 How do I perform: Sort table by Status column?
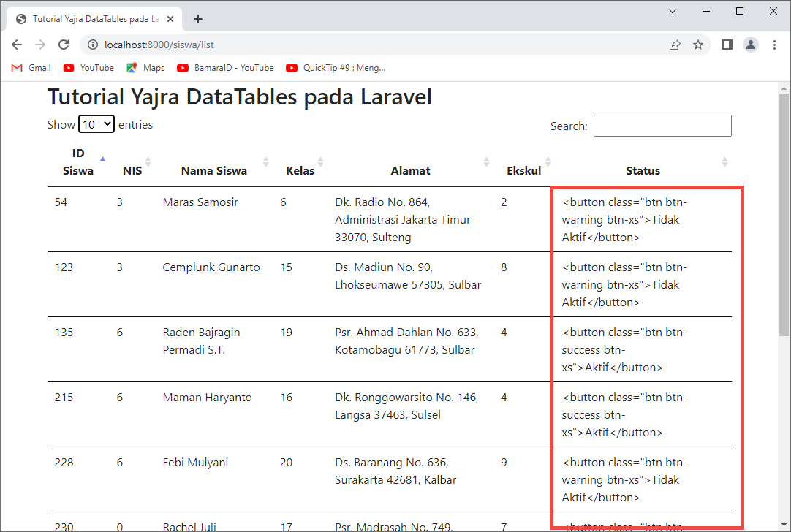643,170
